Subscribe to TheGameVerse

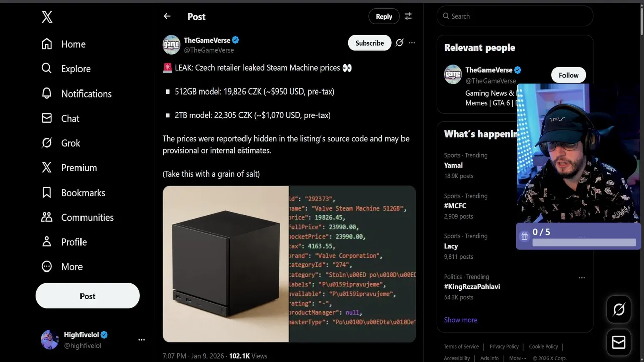(x=369, y=43)
